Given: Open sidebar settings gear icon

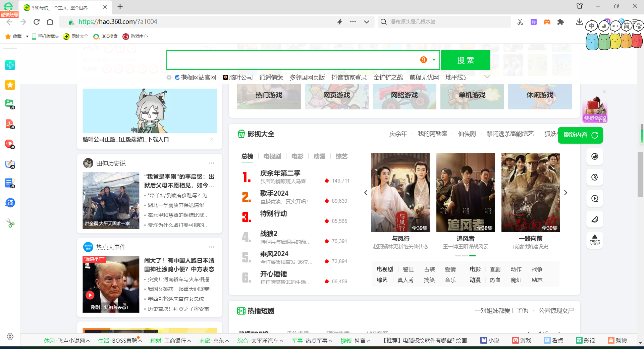Looking at the screenshot, I should (x=10, y=336).
